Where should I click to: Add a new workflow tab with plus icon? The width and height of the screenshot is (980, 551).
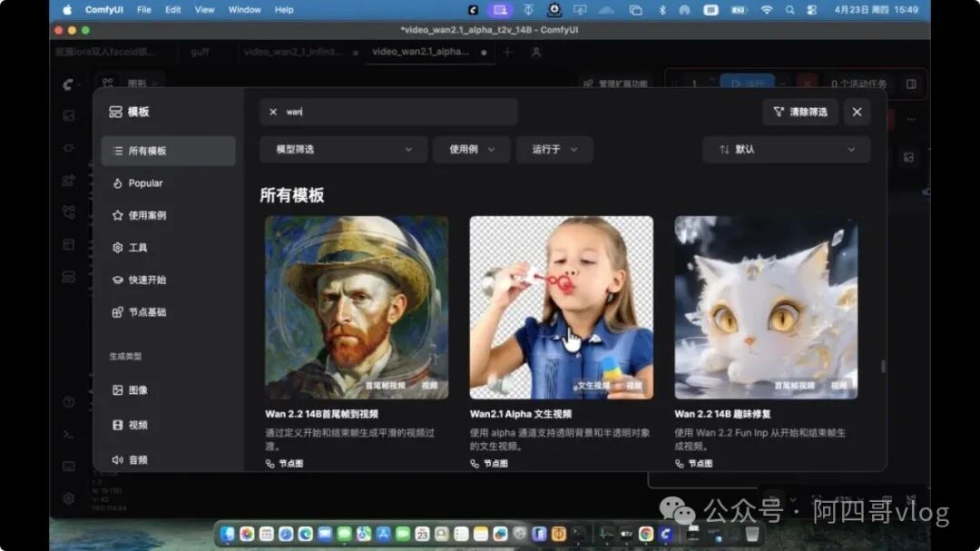click(x=507, y=53)
